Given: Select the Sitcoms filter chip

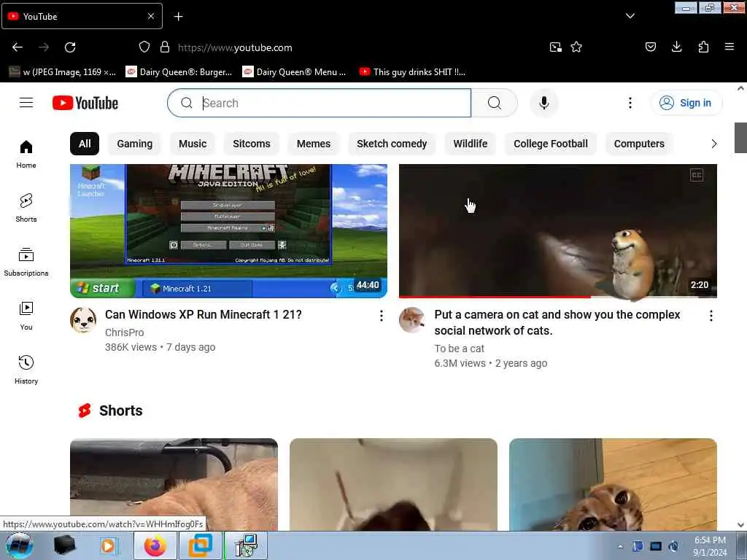Looking at the screenshot, I should tap(252, 144).
